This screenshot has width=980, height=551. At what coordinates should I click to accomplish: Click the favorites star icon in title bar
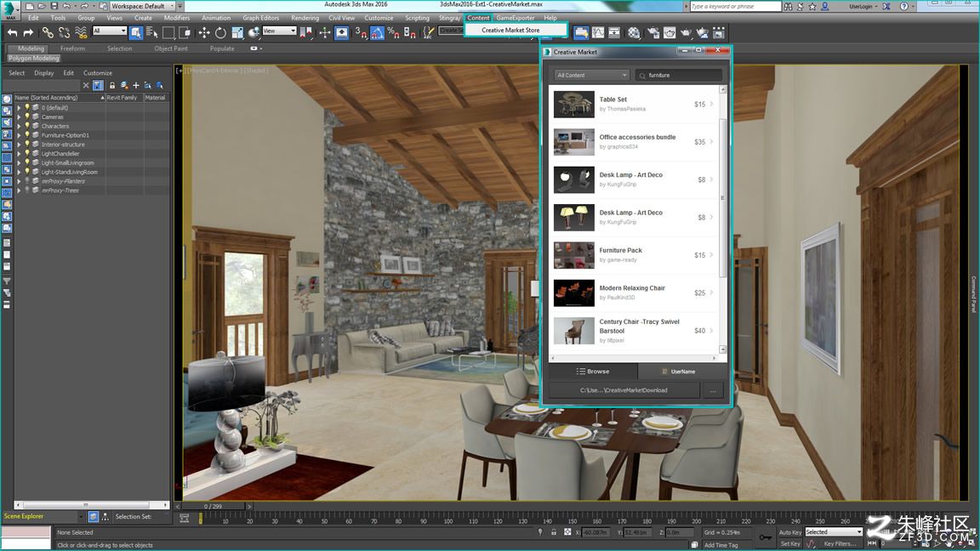pyautogui.click(x=812, y=6)
